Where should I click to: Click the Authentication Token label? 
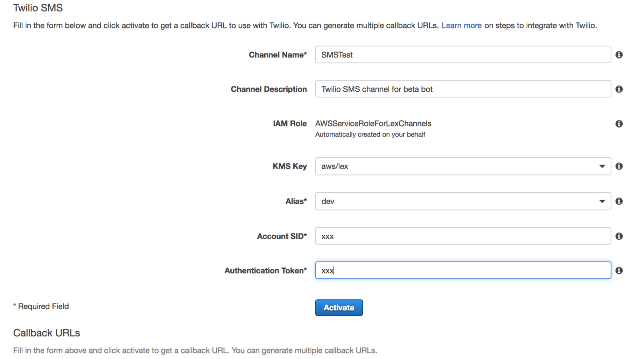266,270
